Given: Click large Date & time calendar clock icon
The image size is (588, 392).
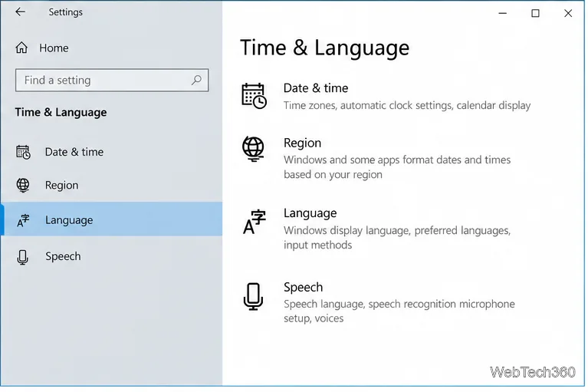Looking at the screenshot, I should point(255,96).
